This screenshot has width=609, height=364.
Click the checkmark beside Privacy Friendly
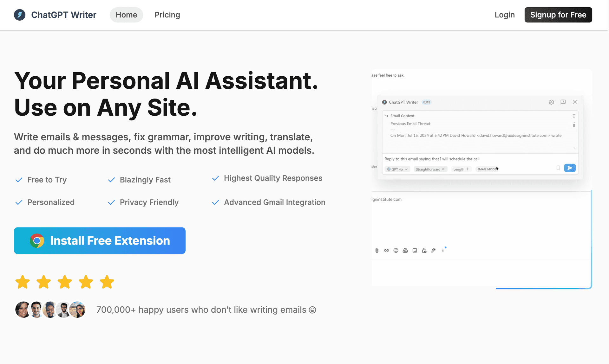pos(111,202)
